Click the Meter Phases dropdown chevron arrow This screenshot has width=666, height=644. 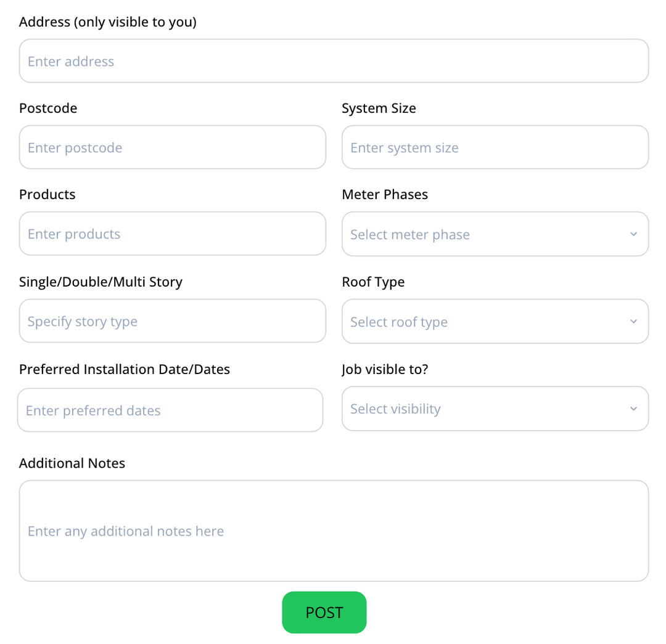633,234
